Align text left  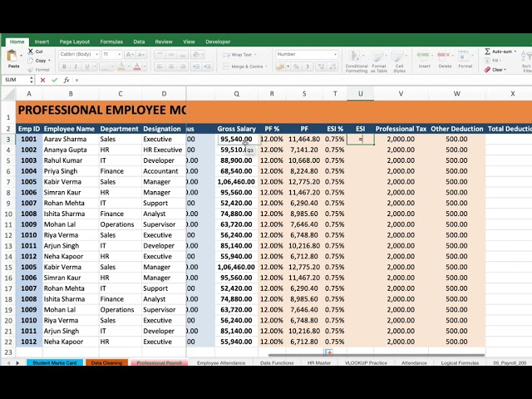click(x=160, y=66)
